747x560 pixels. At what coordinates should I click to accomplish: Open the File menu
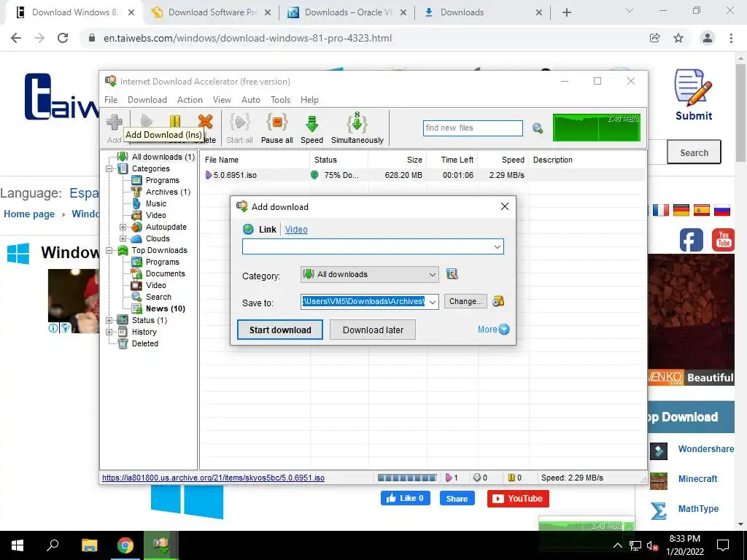pyautogui.click(x=111, y=99)
